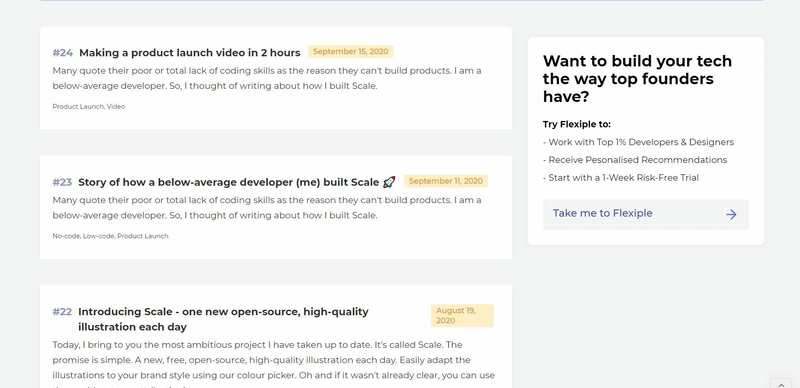This screenshot has height=388, width=800.
Task: Click the September 11, 2020 date badge
Action: 446,181
